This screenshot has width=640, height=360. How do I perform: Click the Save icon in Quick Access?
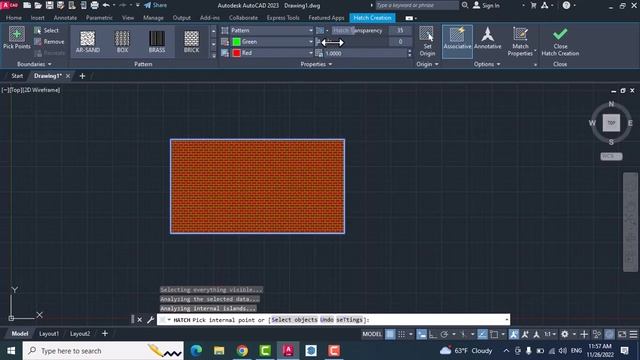click(x=49, y=5)
